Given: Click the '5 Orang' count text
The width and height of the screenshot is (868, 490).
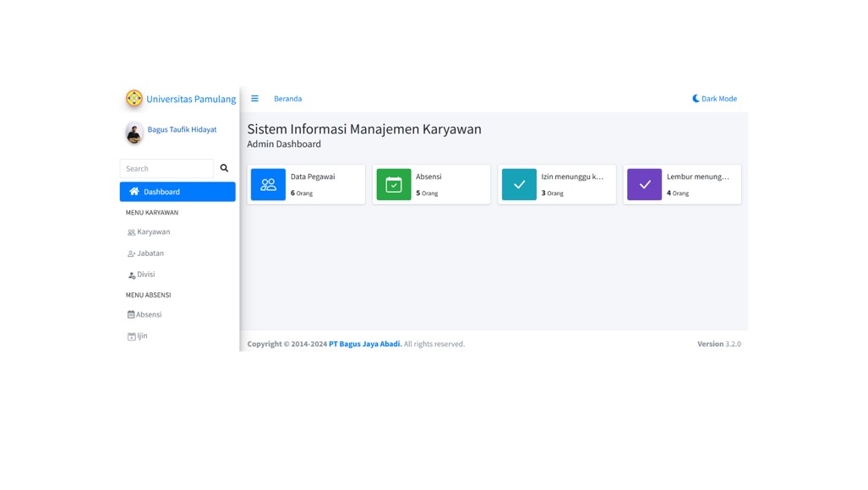Looking at the screenshot, I should pyautogui.click(x=427, y=193).
